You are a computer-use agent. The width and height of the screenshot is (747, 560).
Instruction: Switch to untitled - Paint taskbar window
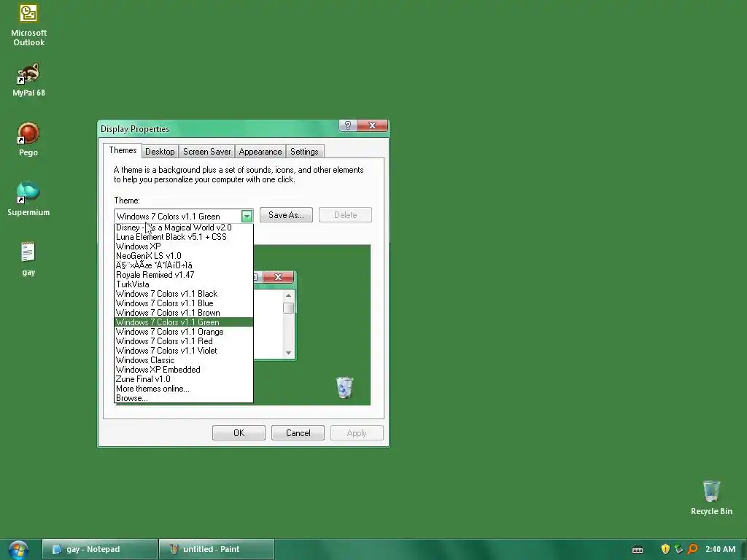click(x=216, y=549)
